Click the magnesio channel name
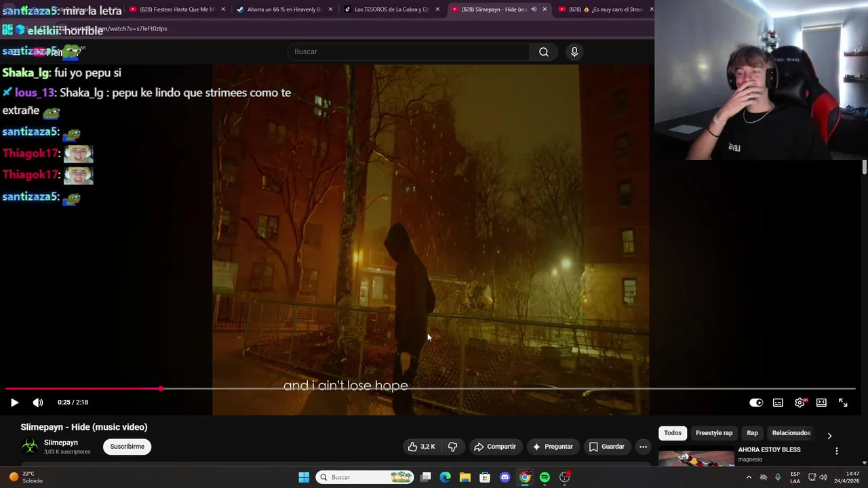This screenshot has height=488, width=868. click(x=750, y=460)
